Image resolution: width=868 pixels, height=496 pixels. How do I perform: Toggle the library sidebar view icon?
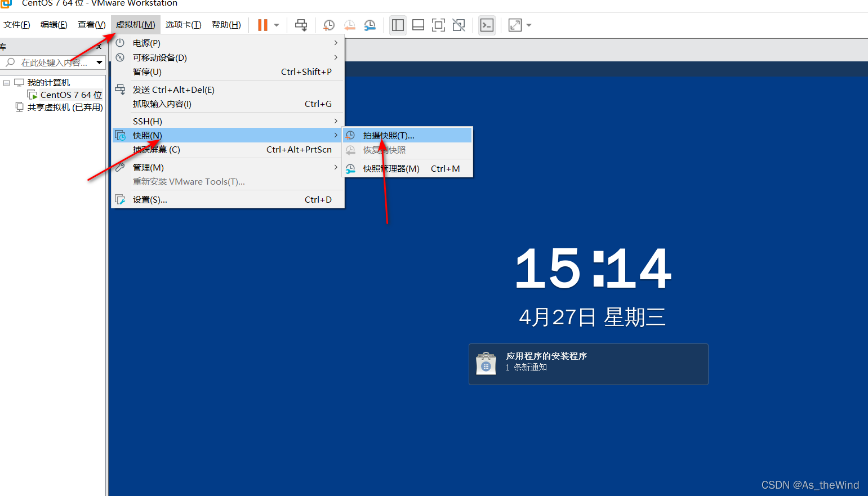point(398,25)
